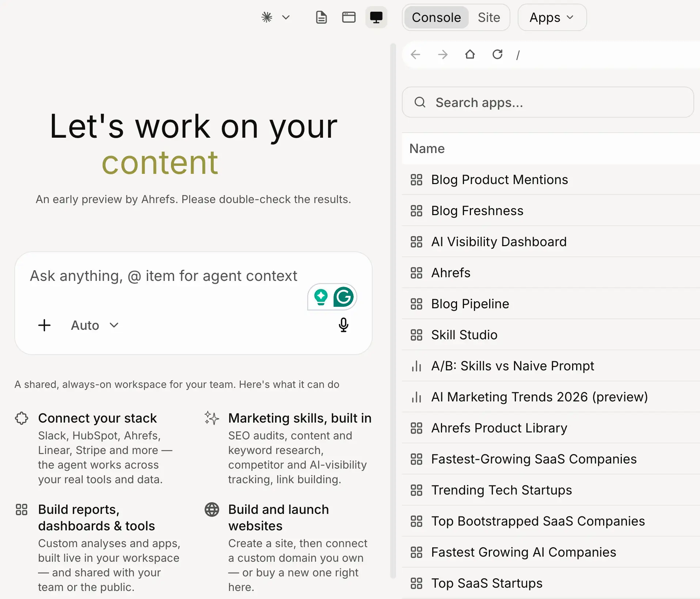Click the grid icon beside Ahrefs row
This screenshot has width=700, height=599.
(x=416, y=273)
